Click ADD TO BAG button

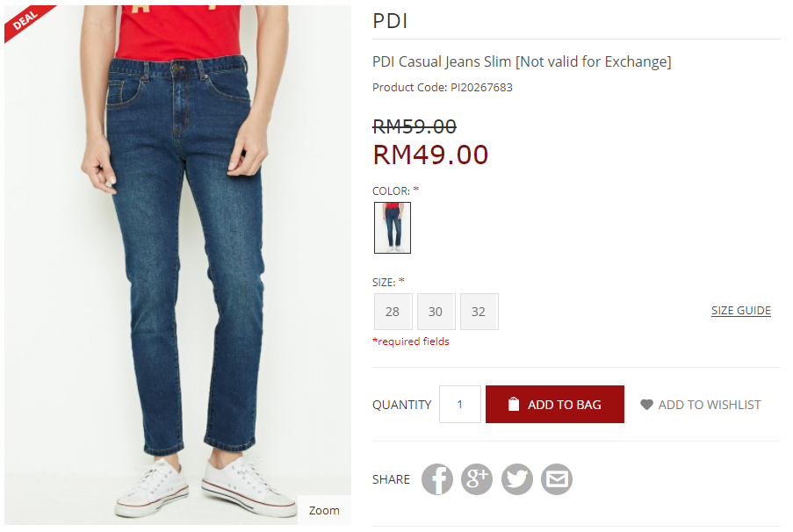555,405
